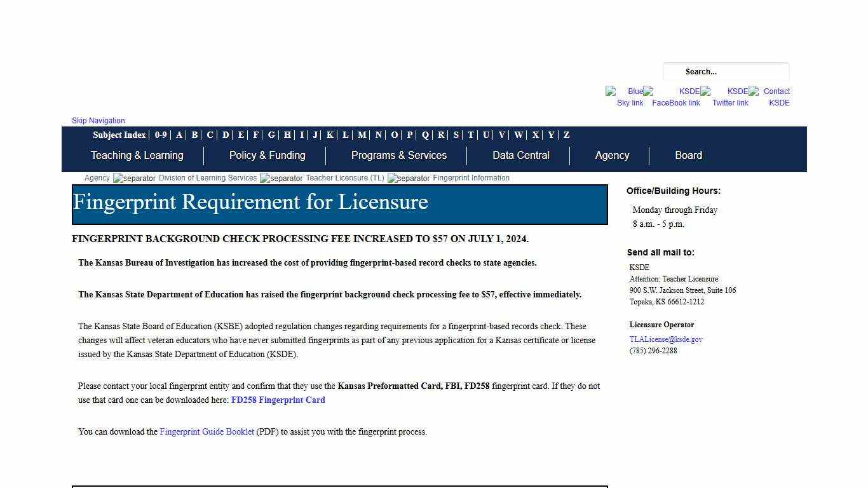The width and height of the screenshot is (868, 488).
Task: Open the KSDE Facebook link icon
Action: coord(675,97)
